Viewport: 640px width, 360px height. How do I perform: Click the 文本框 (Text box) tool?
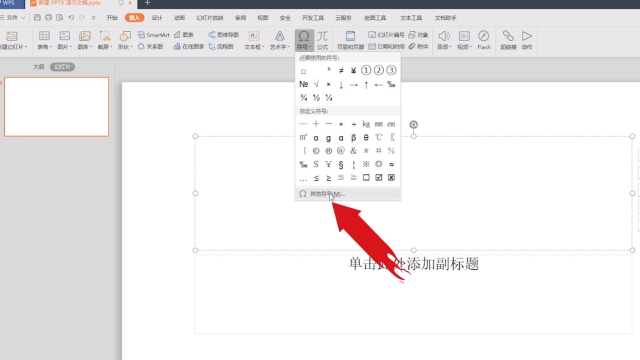point(254,40)
